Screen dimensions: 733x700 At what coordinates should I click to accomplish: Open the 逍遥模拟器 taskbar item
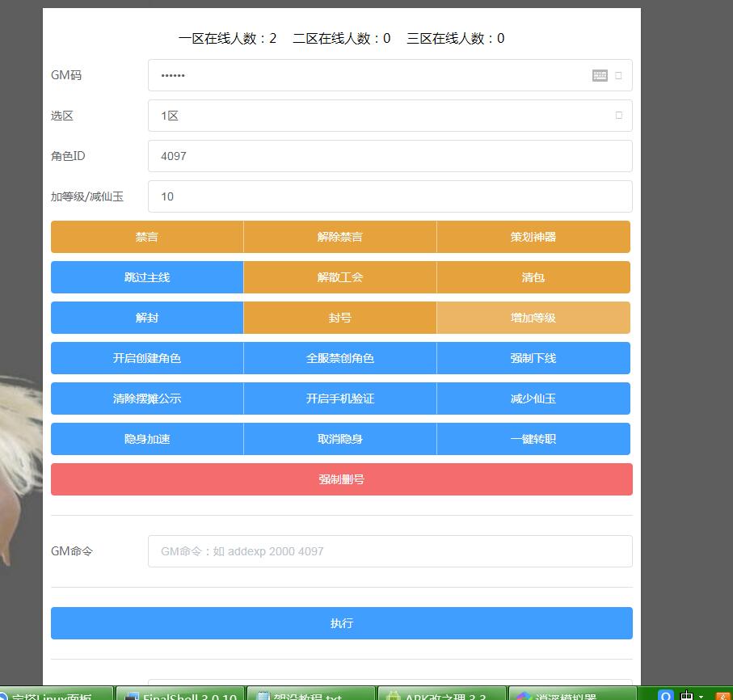(x=572, y=694)
